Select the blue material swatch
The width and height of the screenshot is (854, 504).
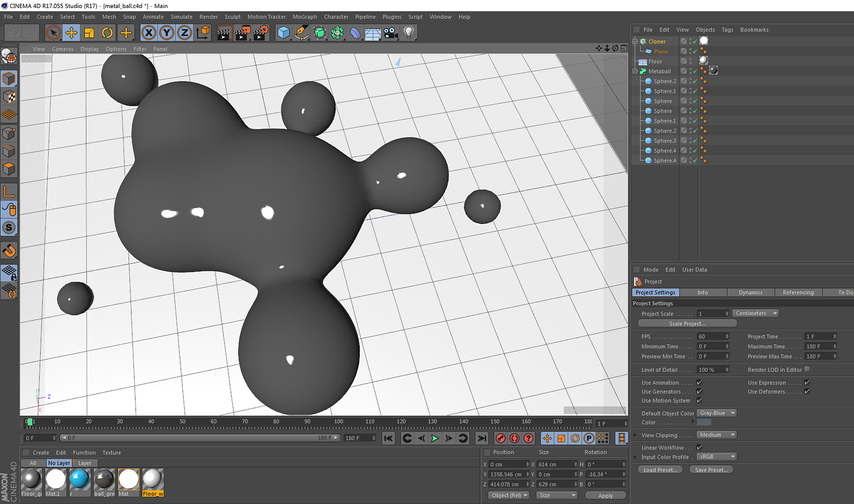tap(80, 479)
